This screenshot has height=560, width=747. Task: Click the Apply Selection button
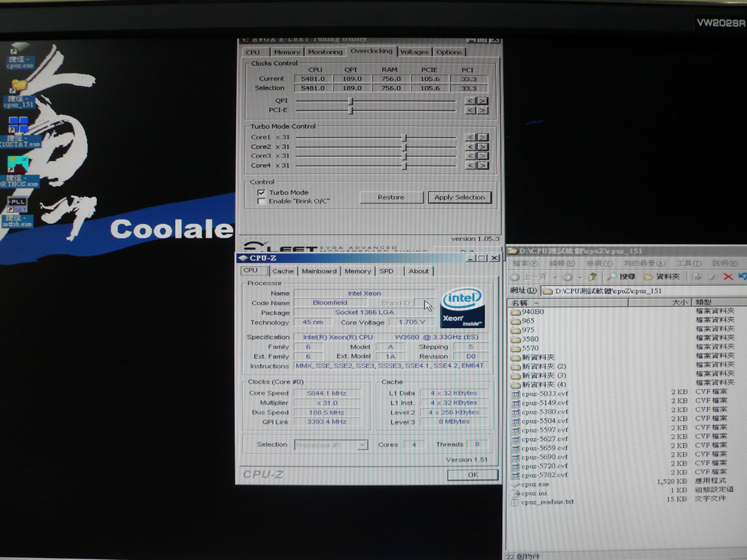[460, 197]
